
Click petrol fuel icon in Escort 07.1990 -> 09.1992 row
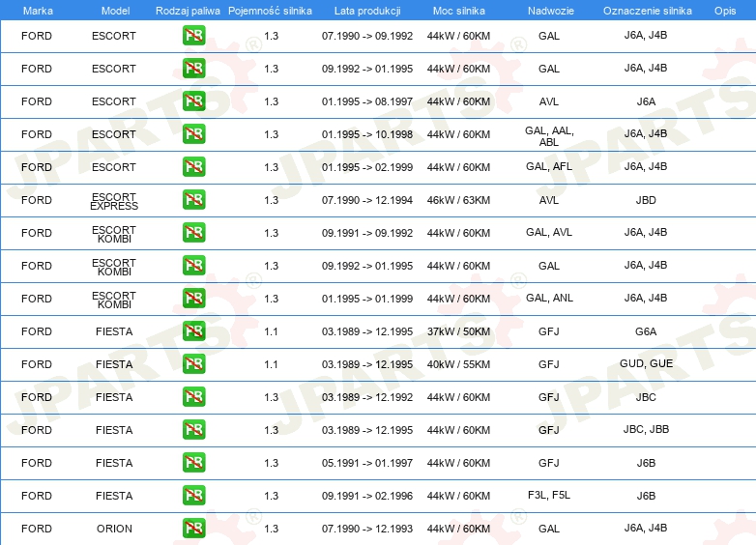(x=193, y=36)
